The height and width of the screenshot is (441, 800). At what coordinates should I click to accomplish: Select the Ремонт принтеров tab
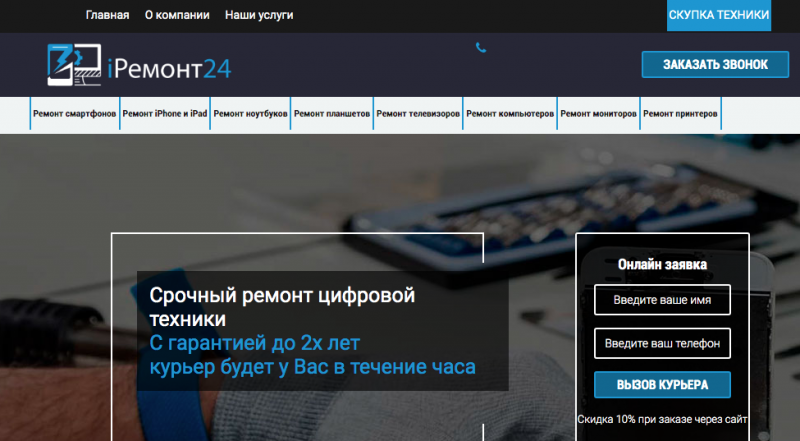(680, 113)
